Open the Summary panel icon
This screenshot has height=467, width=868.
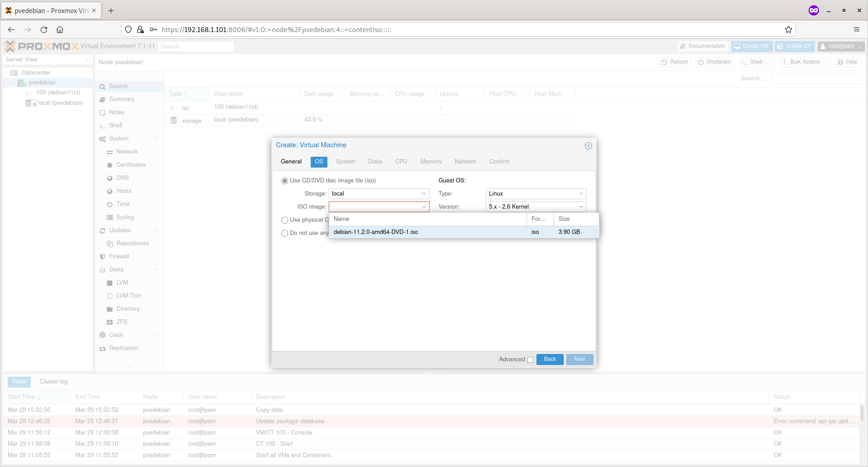103,100
